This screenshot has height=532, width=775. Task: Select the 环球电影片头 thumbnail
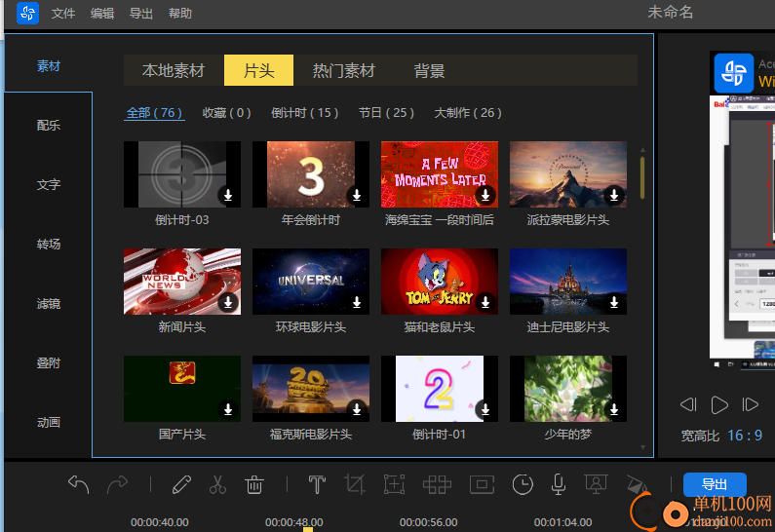(311, 282)
